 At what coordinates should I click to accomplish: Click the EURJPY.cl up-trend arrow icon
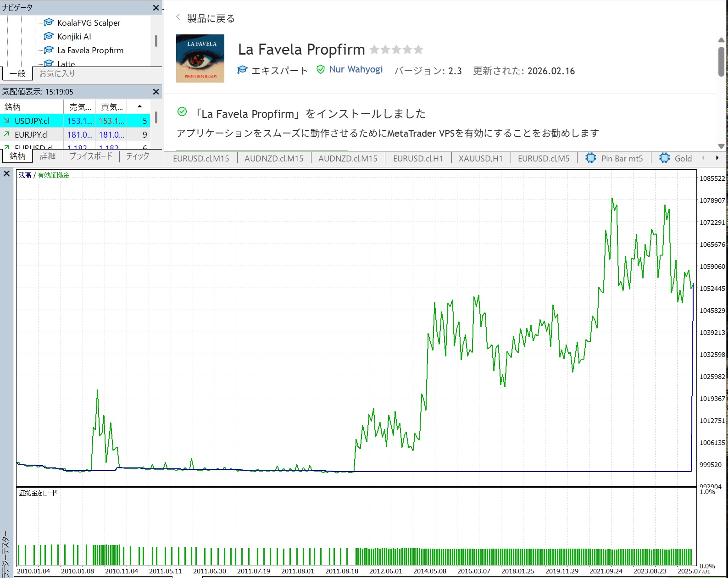(x=6, y=134)
